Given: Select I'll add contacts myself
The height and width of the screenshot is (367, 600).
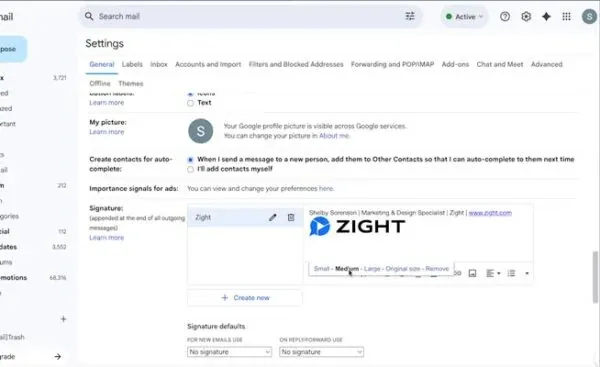Looking at the screenshot, I should tap(190, 169).
